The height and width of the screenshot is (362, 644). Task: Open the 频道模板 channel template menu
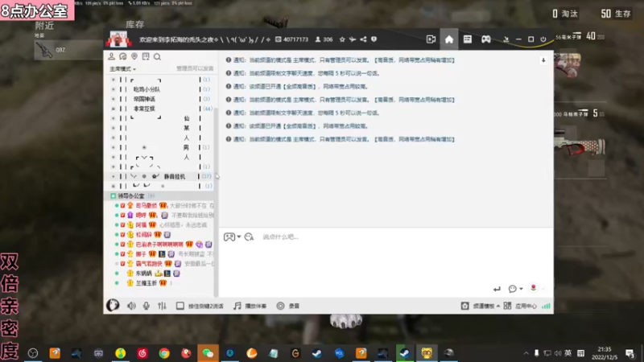pos(481,306)
